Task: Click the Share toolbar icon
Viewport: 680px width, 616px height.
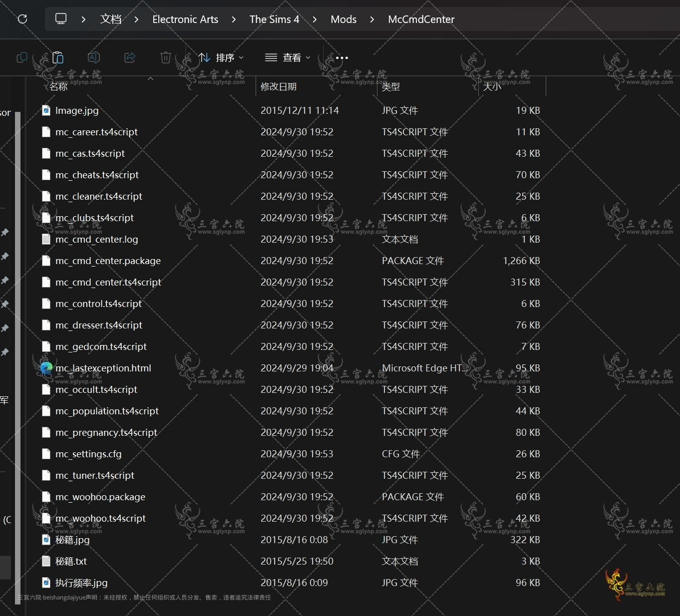Action: point(130,57)
